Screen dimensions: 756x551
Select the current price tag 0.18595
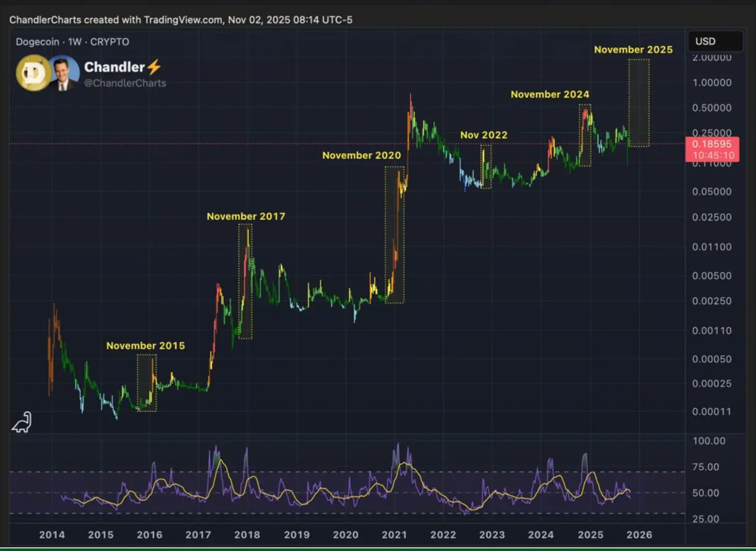712,144
